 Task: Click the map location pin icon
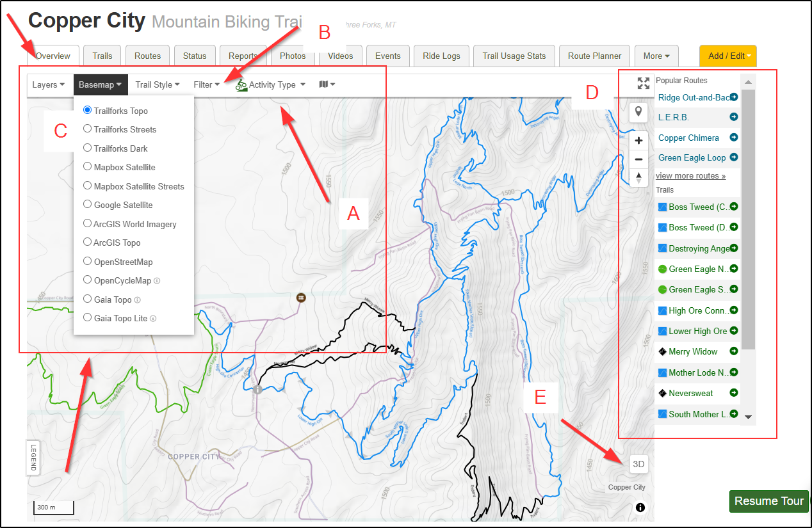click(638, 112)
